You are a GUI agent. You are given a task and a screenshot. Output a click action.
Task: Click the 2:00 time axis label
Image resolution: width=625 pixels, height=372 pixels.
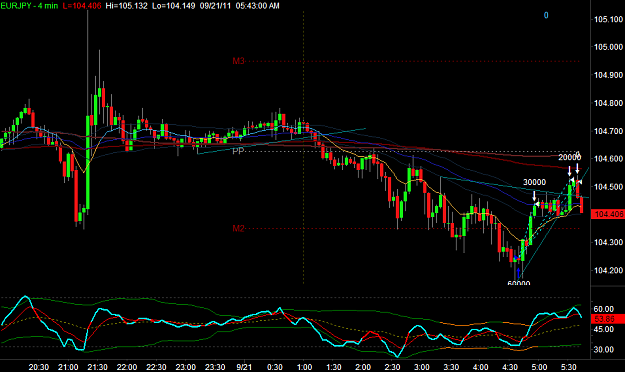[363, 367]
